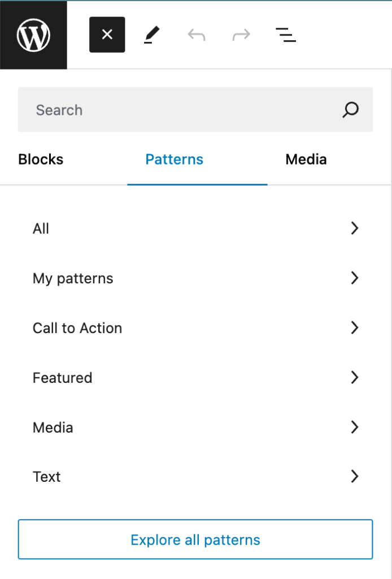Screen dimensions: 392x579
Task: Open the Media tab
Action: (x=306, y=159)
